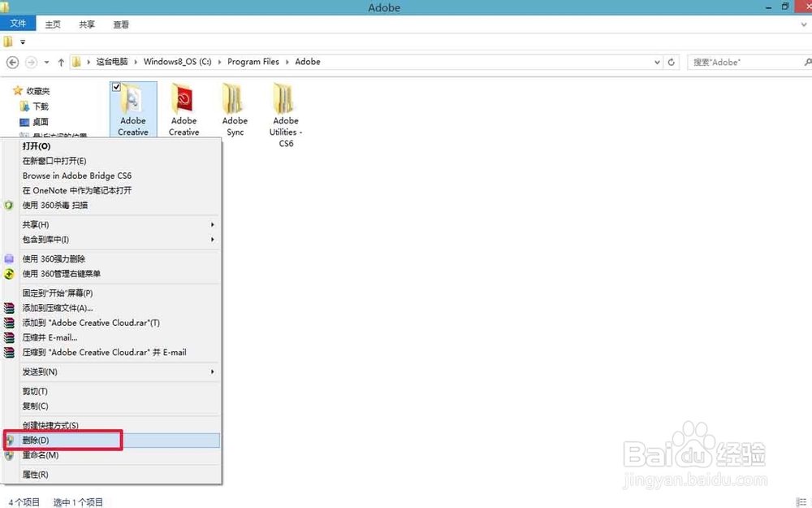This screenshot has width=812, height=508.
Task: Open 桌面 in the navigation pane
Action: pyautogui.click(x=41, y=122)
